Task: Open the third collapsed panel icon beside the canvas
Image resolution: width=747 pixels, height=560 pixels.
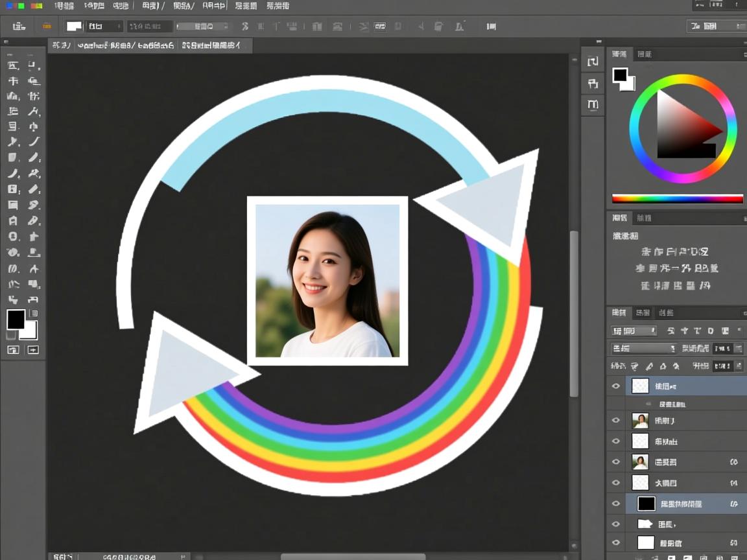Action: (593, 104)
